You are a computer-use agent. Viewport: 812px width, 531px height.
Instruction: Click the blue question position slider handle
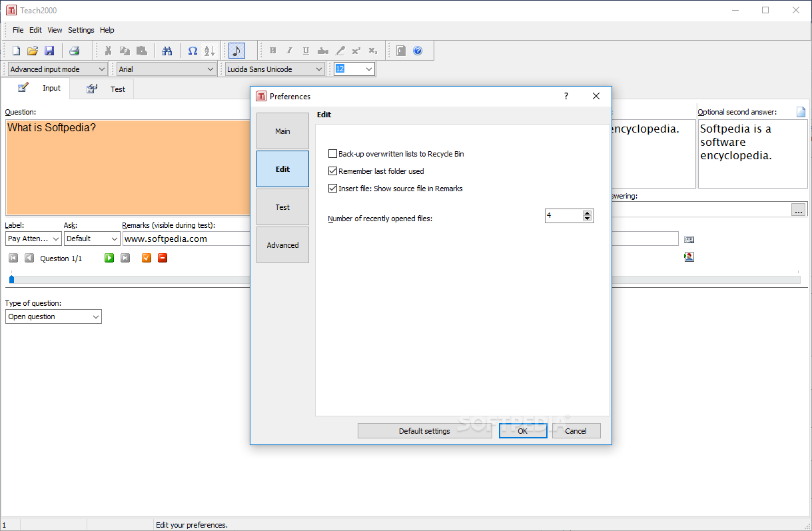click(x=11, y=279)
